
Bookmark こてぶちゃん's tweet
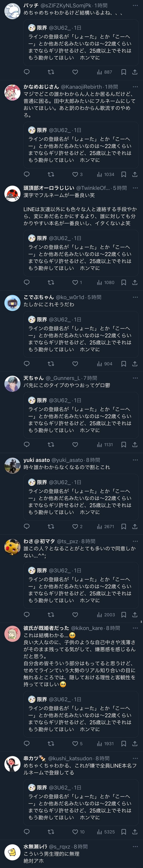click(124, 364)
